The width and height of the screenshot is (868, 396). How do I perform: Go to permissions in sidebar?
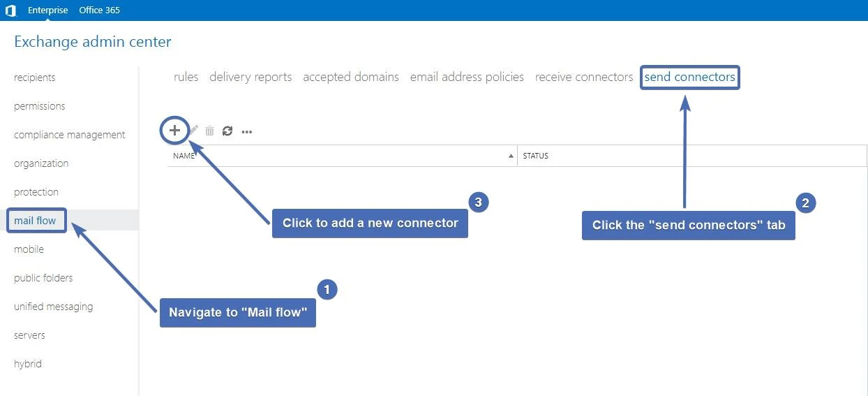click(40, 106)
